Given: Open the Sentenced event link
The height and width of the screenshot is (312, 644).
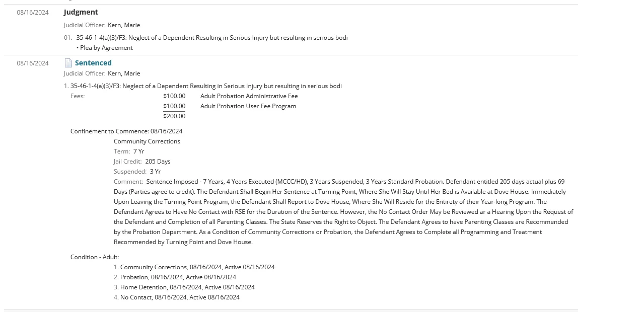Looking at the screenshot, I should (x=93, y=63).
